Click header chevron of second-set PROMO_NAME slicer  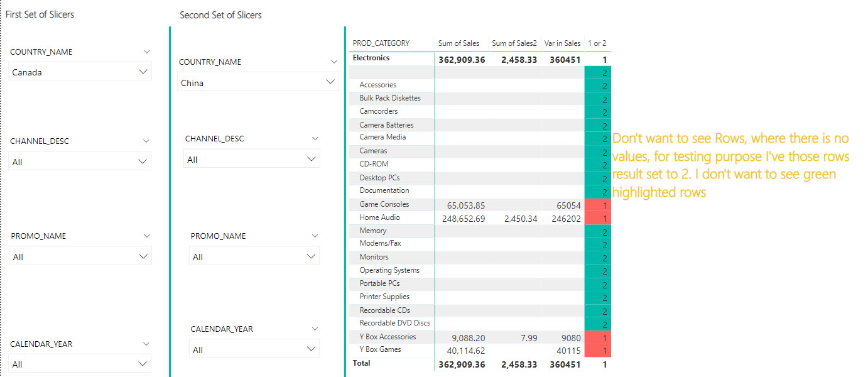click(315, 236)
